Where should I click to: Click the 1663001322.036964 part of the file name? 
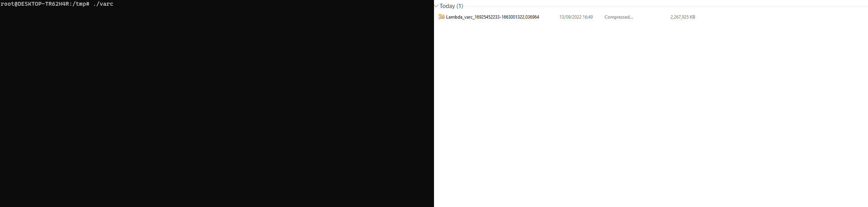coord(520,17)
